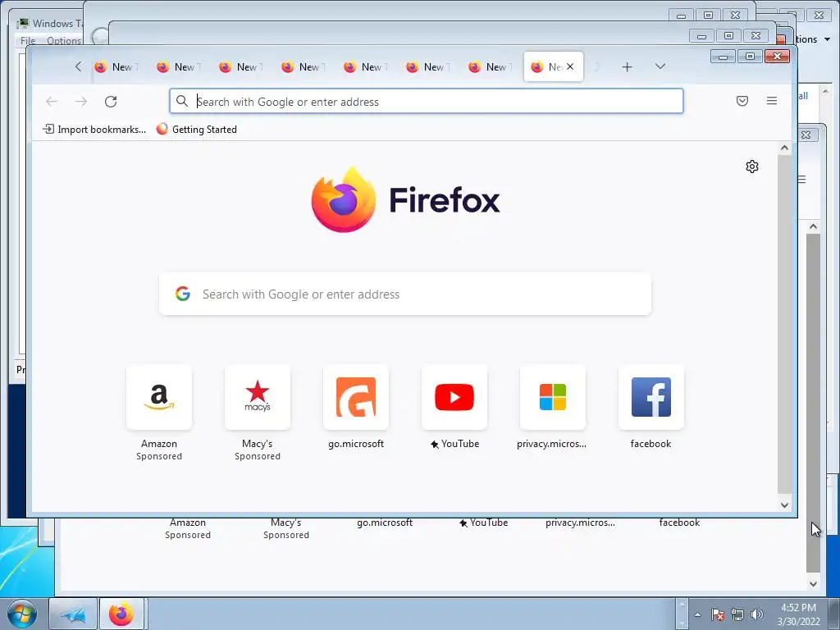Restore down the front Firefox window
Image resolution: width=840 pixels, height=630 pixels.
pyautogui.click(x=750, y=57)
